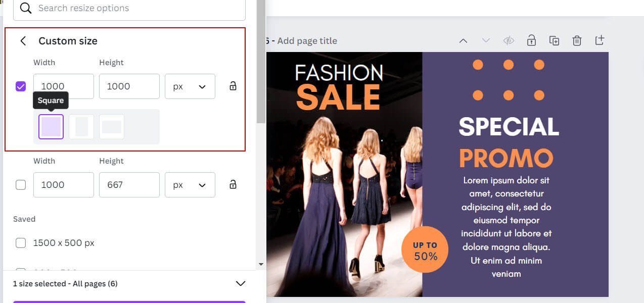Move page up with the up chevron
Screen dimensions: 644x303
point(463,41)
